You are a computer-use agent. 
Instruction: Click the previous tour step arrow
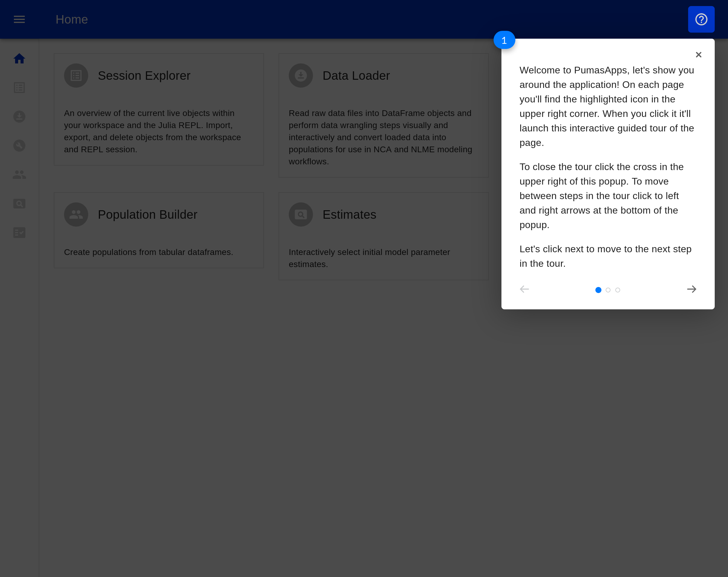524,289
